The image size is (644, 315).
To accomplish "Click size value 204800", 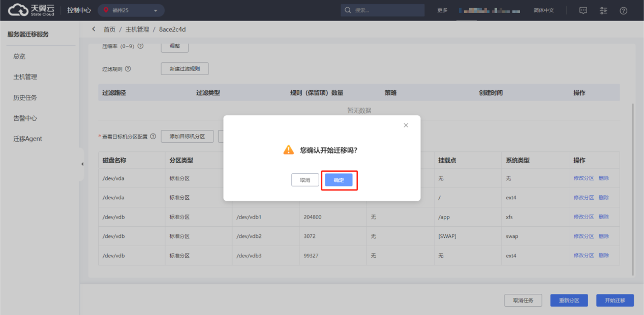I will (313, 217).
